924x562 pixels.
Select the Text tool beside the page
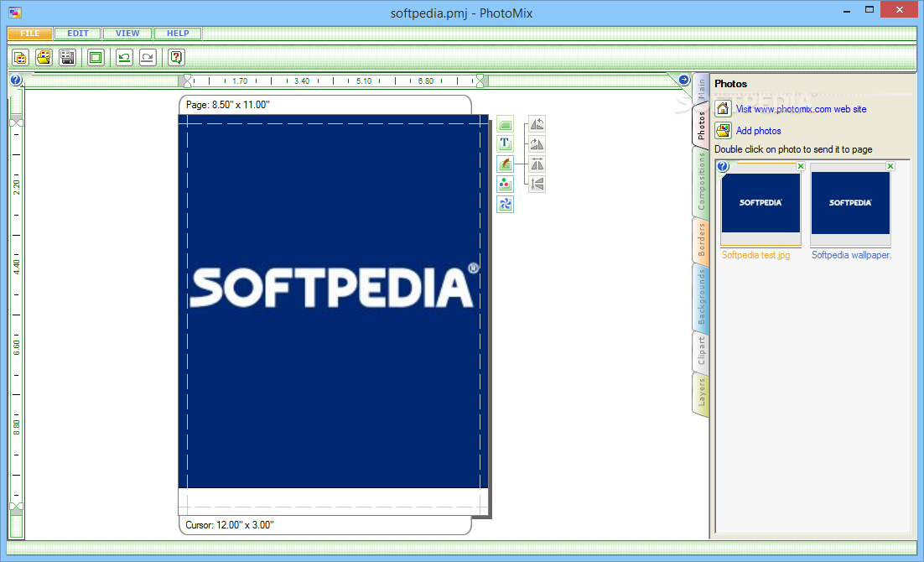(x=505, y=144)
